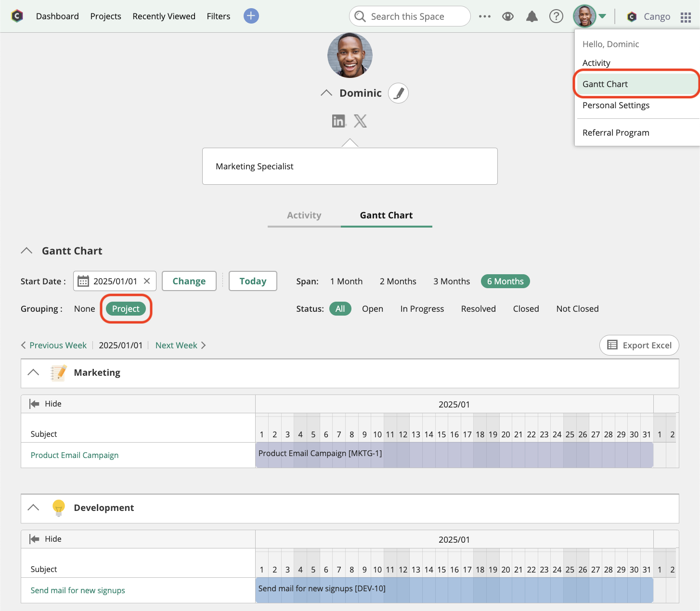Hide the Development subject column
This screenshot has width=700, height=611.
[45, 539]
